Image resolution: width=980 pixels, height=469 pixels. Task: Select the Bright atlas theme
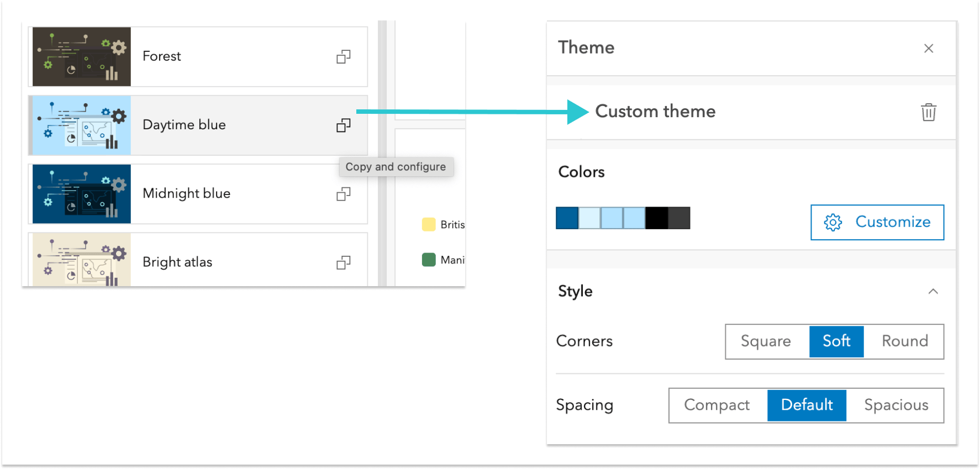(x=177, y=262)
